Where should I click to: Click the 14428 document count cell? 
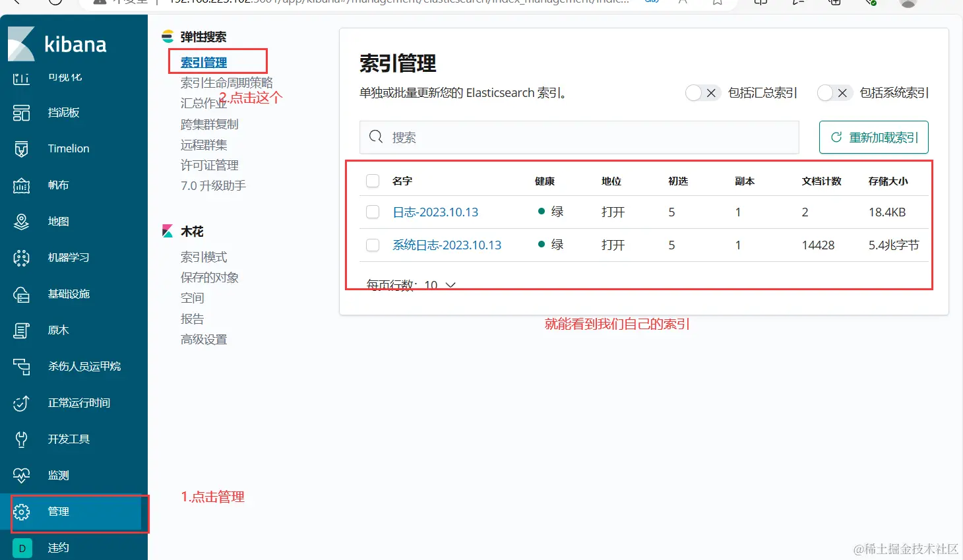tap(818, 245)
